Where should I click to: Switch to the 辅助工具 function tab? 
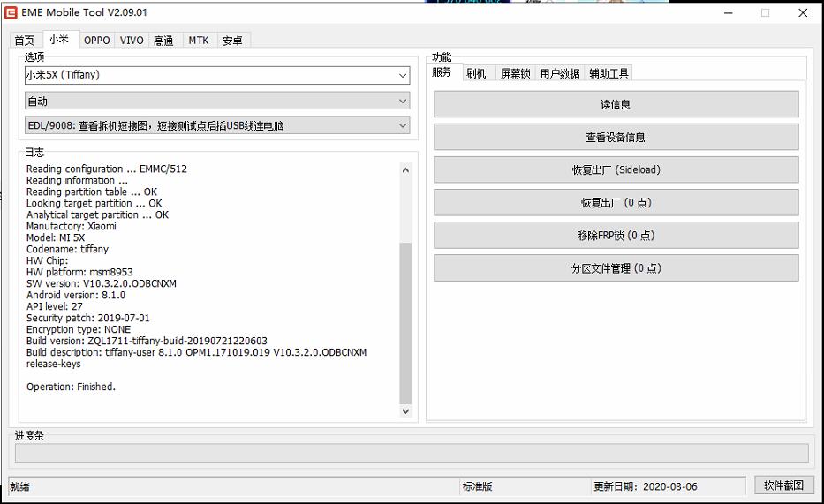point(609,73)
